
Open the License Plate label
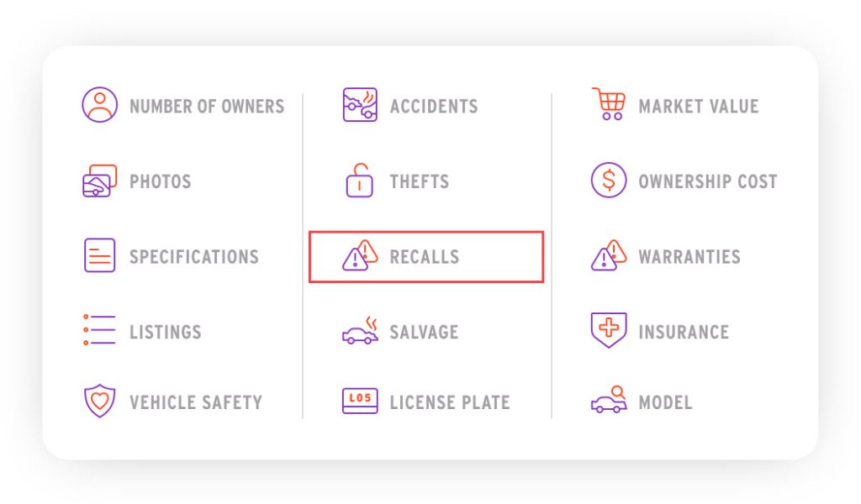pos(450,402)
